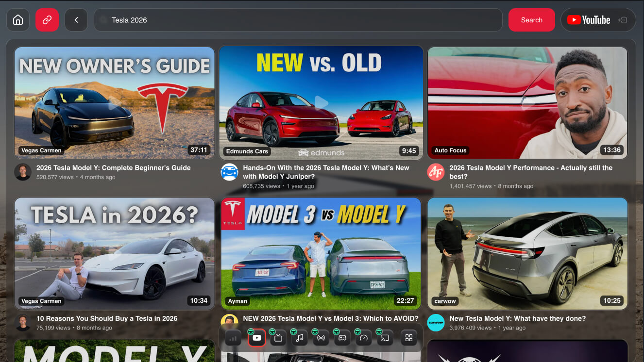Open title Model Y vs Model 3: Which to AVOID?

point(330,319)
